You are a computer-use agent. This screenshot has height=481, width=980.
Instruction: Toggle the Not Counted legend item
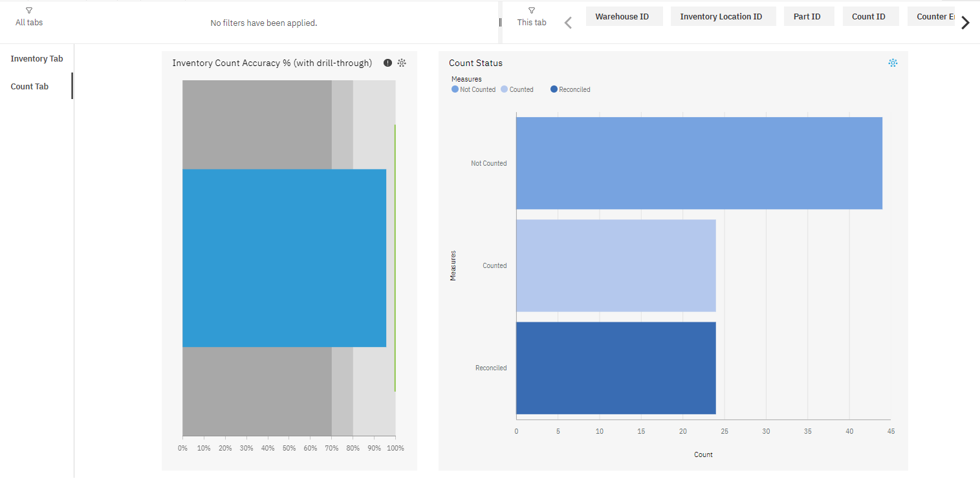(474, 89)
